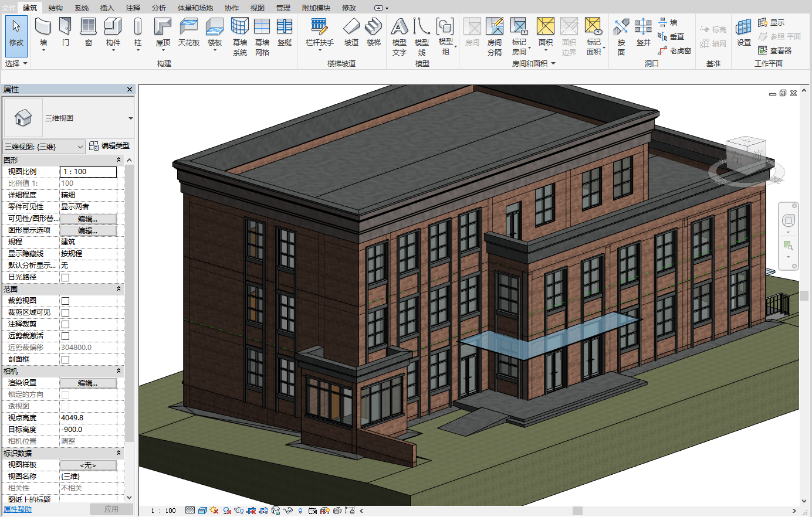812x517 pixels.
Task: Collapse the 标识数据 properties section
Action: pos(119,453)
